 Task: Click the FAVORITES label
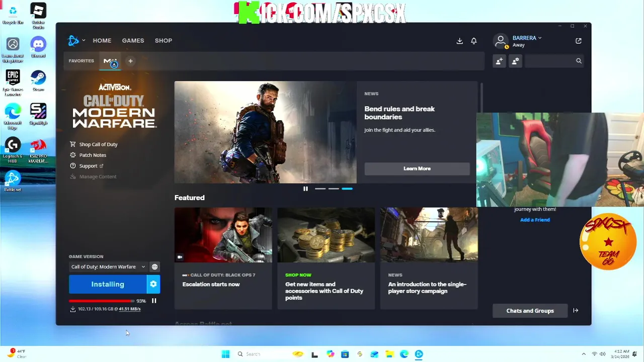[82, 61]
